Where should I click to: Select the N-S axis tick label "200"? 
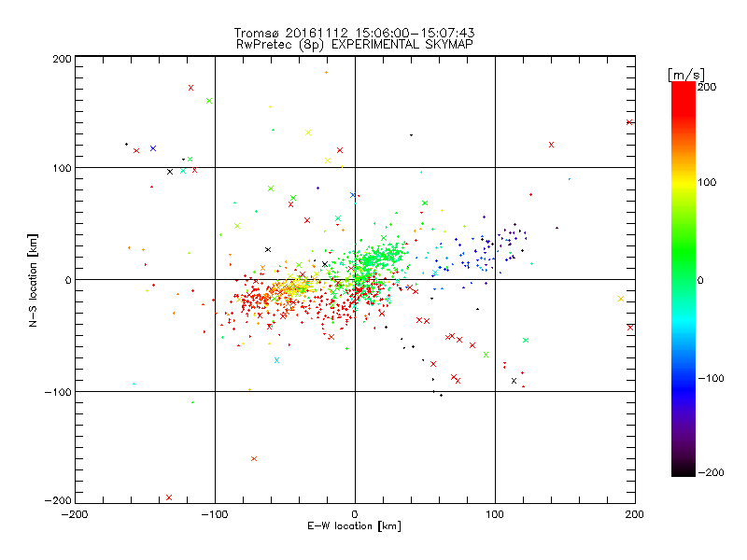(62, 59)
